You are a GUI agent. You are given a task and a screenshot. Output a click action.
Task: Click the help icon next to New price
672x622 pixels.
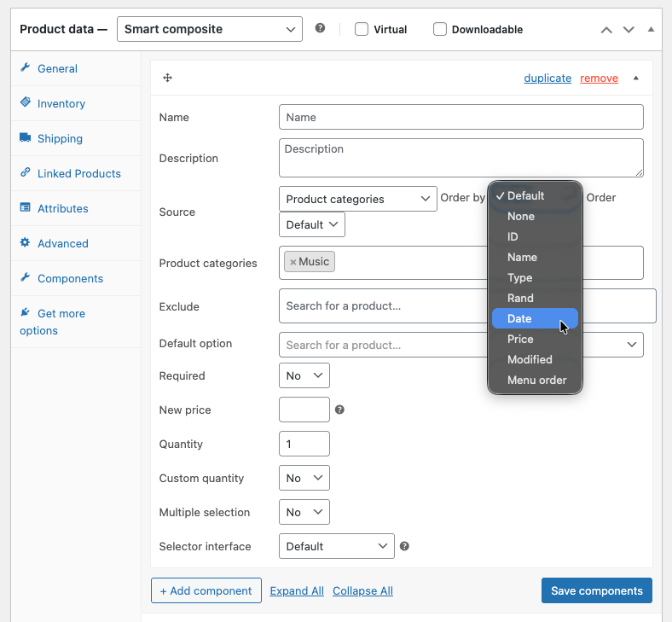click(339, 410)
